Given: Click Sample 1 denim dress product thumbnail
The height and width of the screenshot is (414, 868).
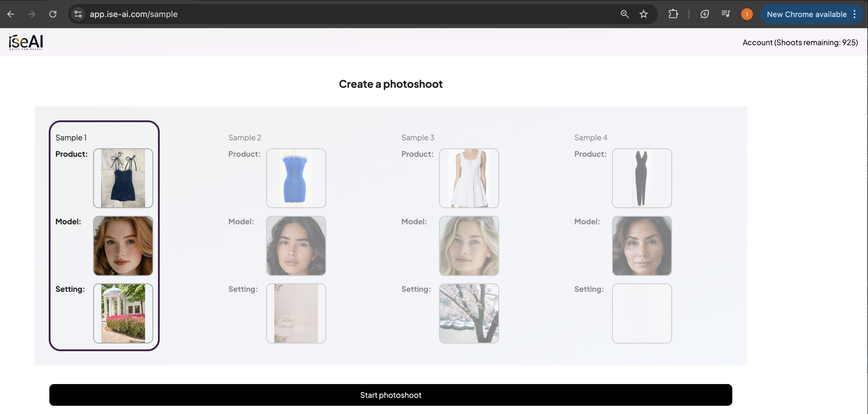Looking at the screenshot, I should 123,178.
